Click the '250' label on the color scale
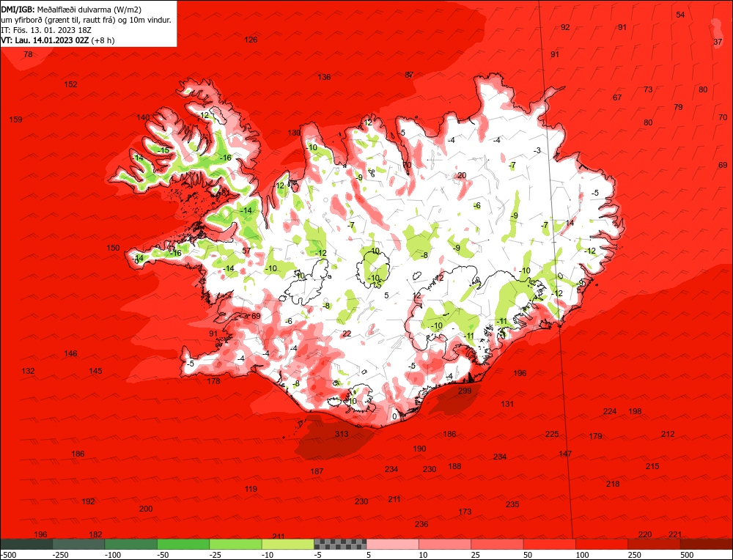The image size is (733, 560). [634, 555]
